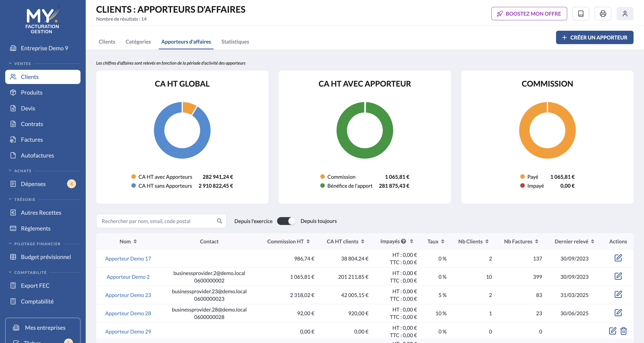Click the rocket icon in Boostez button
Screen dimensions: 644x343
500,14
